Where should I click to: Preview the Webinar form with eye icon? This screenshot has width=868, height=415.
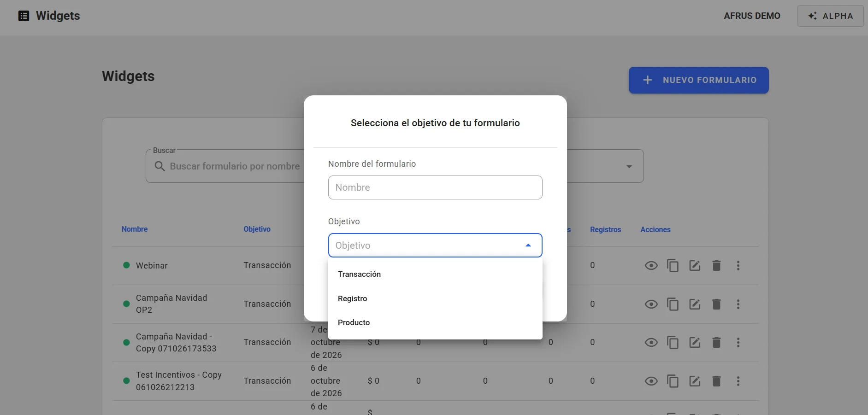[651, 265]
